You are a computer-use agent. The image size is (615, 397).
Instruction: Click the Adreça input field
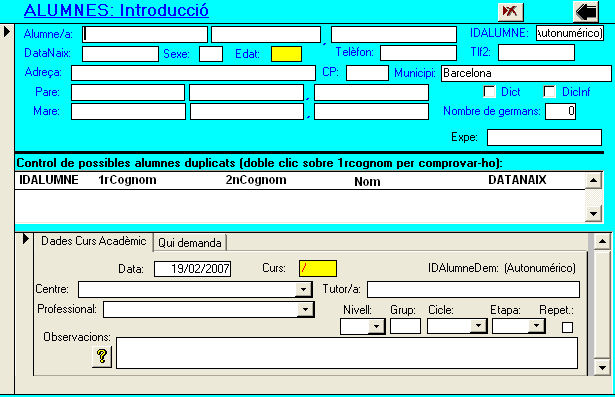[x=193, y=73]
